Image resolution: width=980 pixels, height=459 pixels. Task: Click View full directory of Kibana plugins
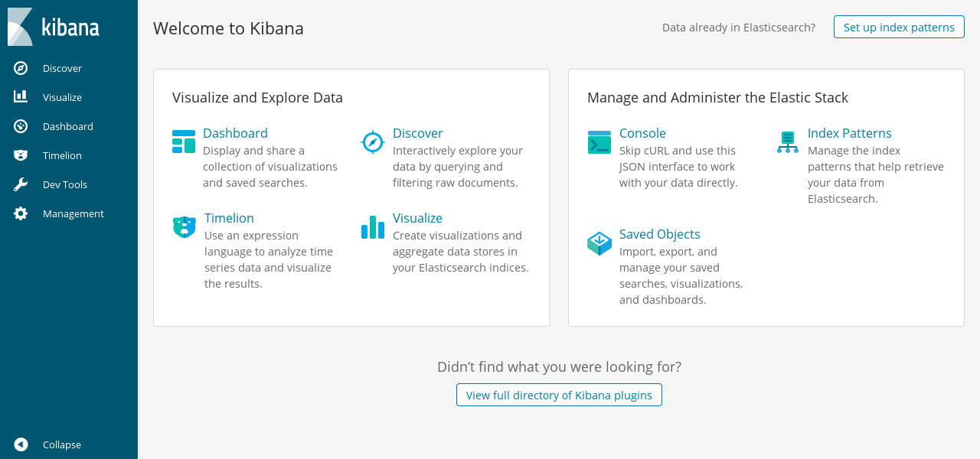[x=559, y=395]
